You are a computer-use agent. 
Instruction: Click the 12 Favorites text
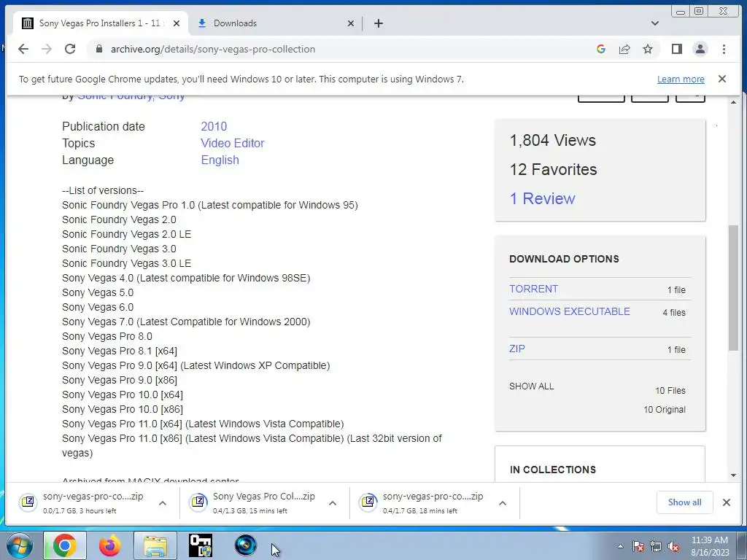[x=553, y=169]
